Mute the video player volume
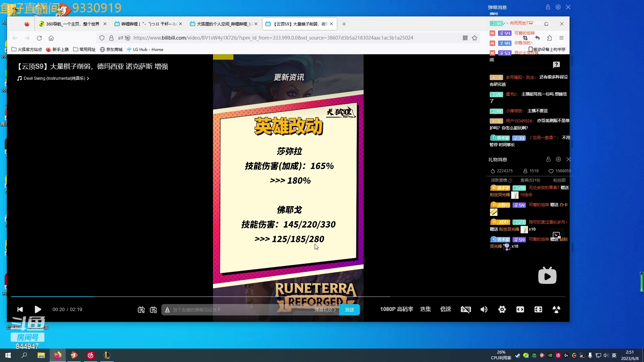The width and height of the screenshot is (644, 362). (x=484, y=309)
